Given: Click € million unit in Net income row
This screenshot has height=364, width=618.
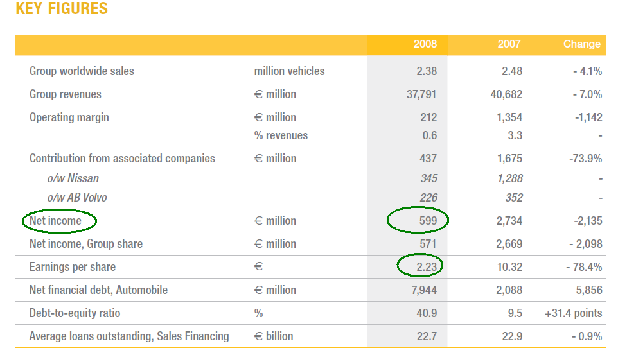Looking at the screenshot, I should click(x=275, y=221).
